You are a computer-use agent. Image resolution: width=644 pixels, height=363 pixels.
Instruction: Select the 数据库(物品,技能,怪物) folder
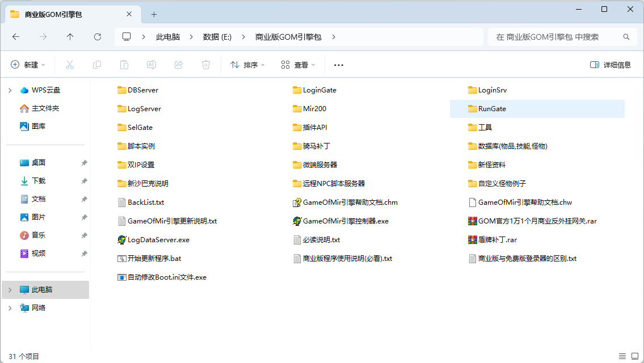[508, 146]
